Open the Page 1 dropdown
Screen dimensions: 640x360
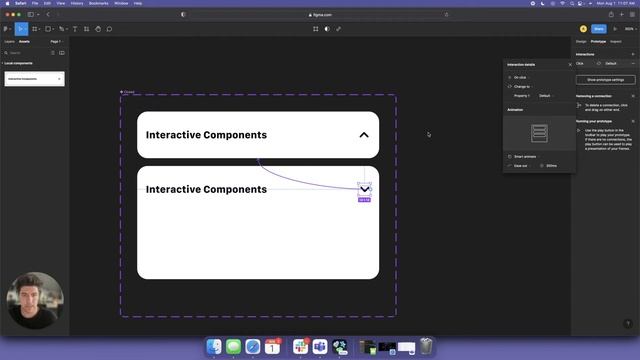(56, 42)
